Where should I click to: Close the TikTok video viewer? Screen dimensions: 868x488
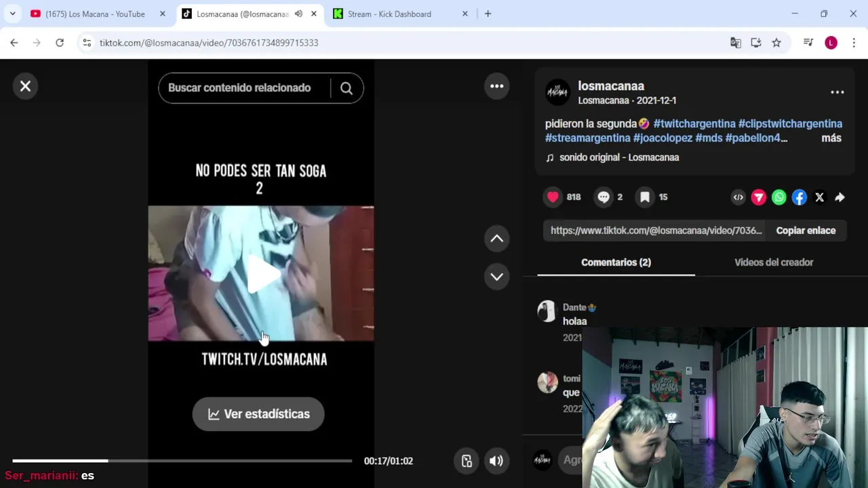coord(25,86)
